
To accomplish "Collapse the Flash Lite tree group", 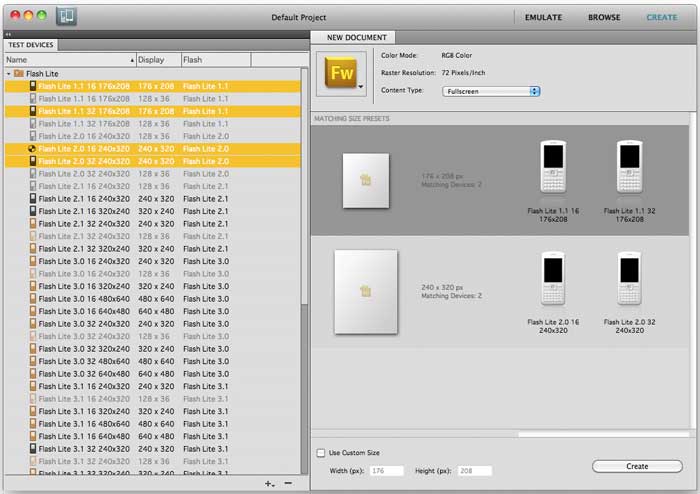I will (9, 74).
